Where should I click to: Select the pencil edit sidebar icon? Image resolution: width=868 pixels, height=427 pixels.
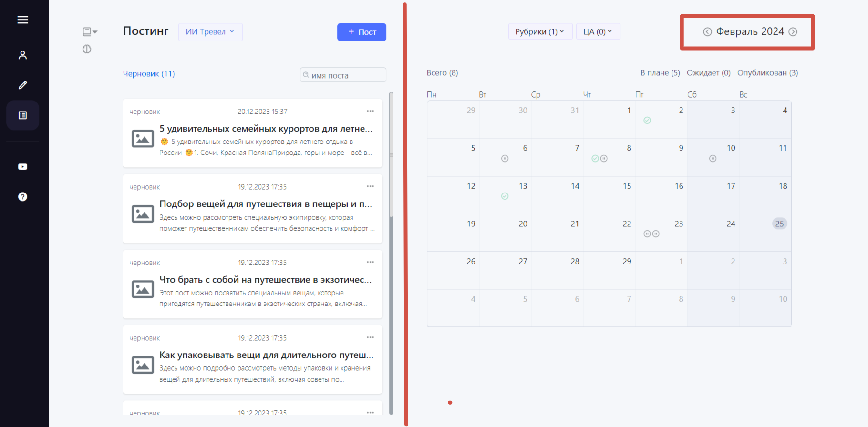[x=22, y=85]
